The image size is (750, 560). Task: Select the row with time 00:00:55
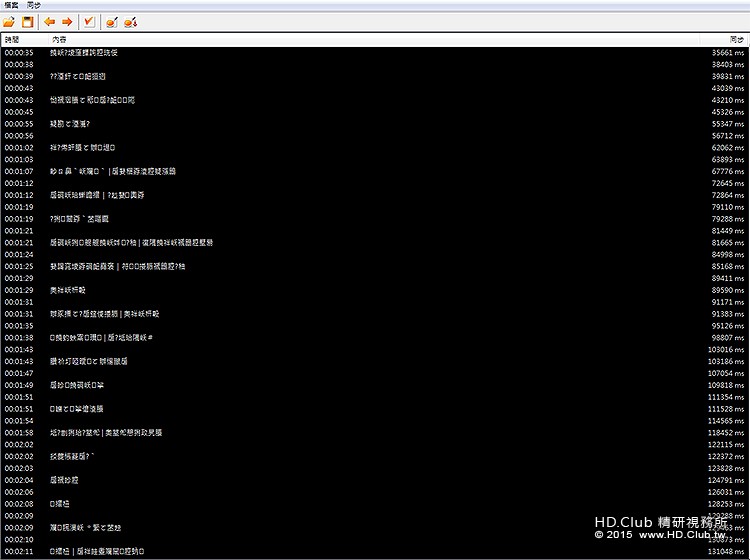click(375, 124)
